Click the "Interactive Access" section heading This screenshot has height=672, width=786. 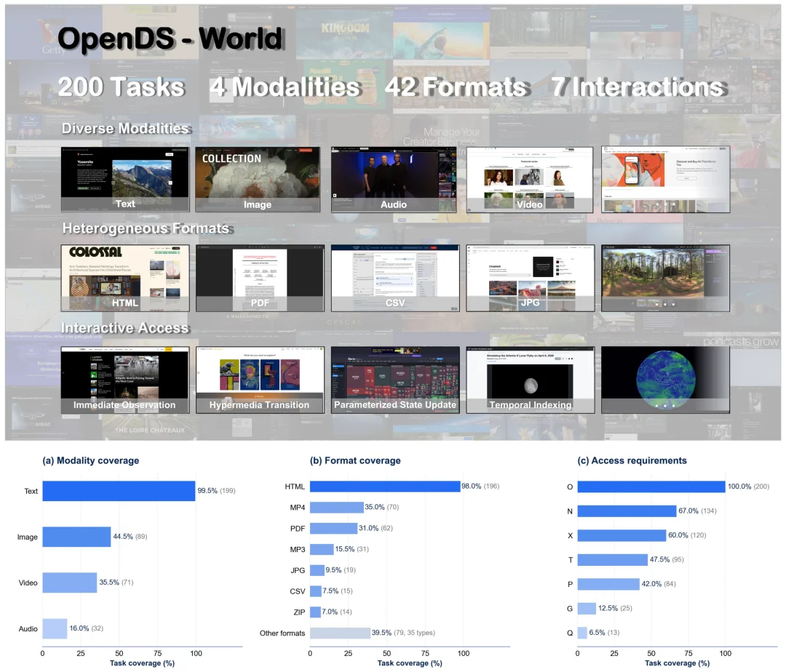[125, 328]
